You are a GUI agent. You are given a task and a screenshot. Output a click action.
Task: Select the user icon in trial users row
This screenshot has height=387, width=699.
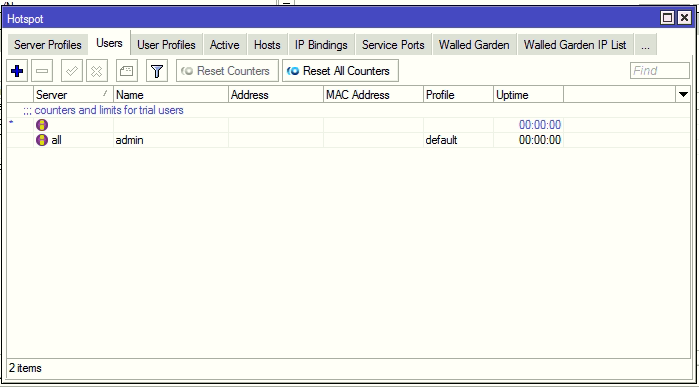[x=42, y=125]
